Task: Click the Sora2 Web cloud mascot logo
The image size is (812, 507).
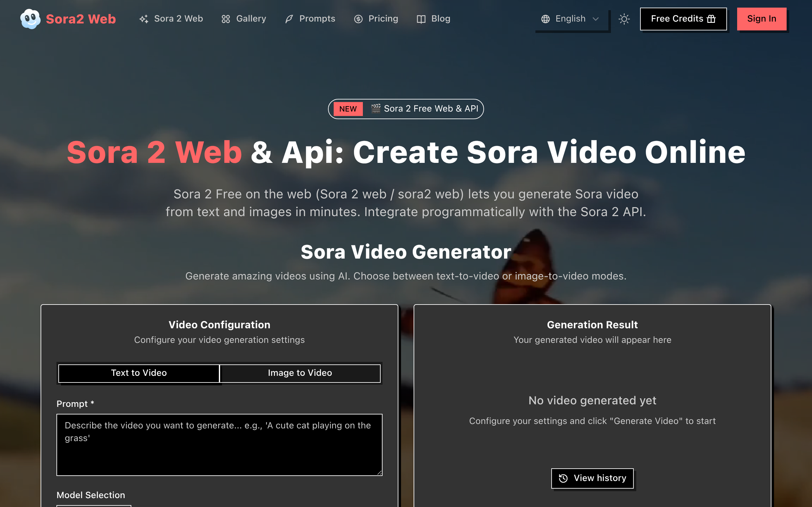Action: (30, 19)
